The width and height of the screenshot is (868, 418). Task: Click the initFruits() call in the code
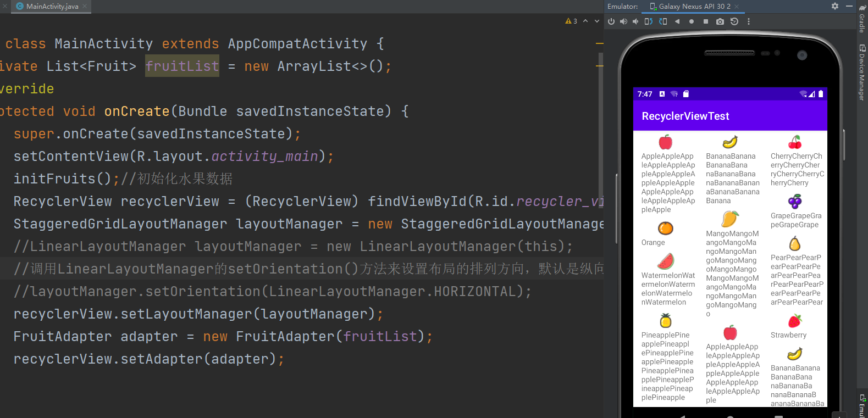[63, 179]
